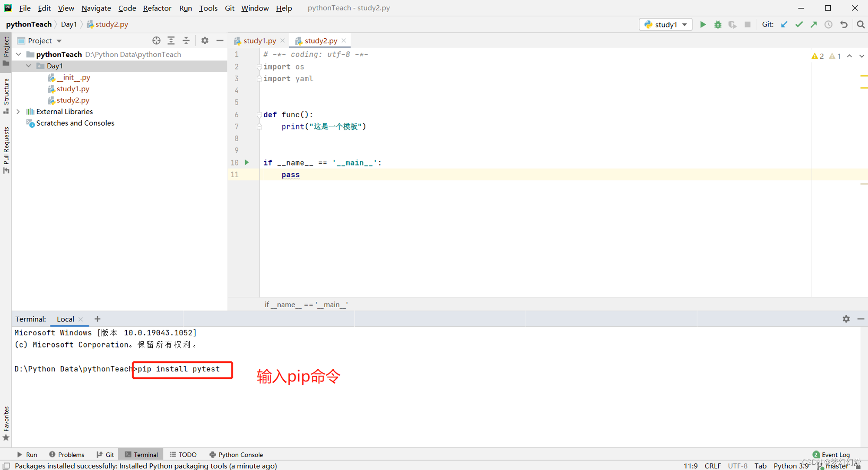Open the Event Log button
868x470 pixels.
pos(831,454)
